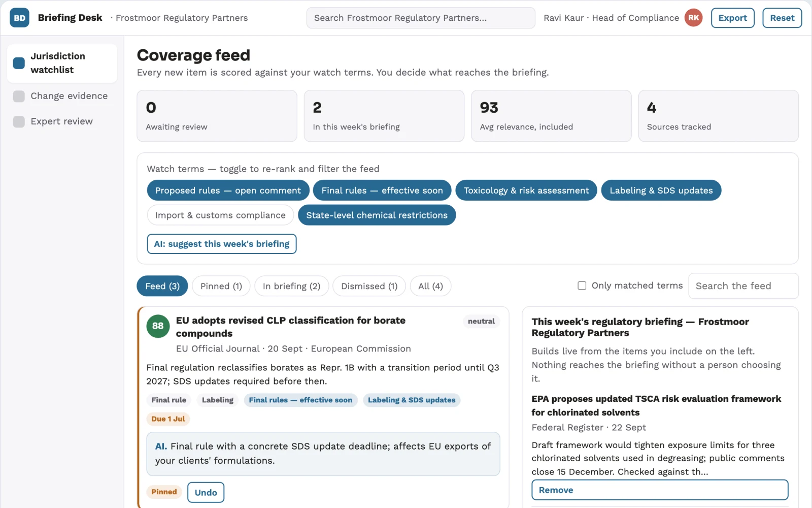Toggle the Toxicology & risk assessment term
This screenshot has height=508, width=812.
526,190
